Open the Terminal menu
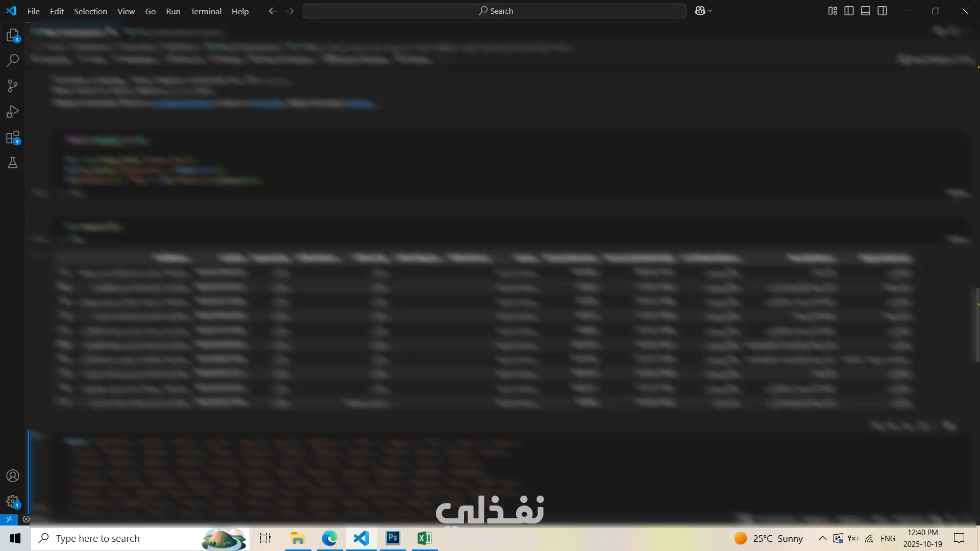Image resolution: width=980 pixels, height=551 pixels. coord(206,11)
